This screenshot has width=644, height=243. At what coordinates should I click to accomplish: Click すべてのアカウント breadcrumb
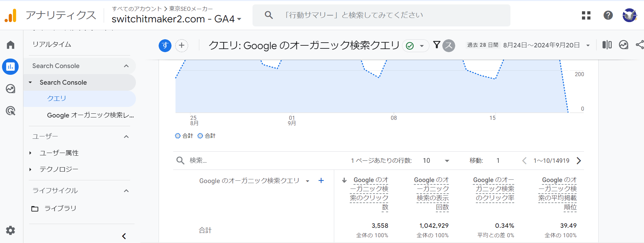(137, 8)
